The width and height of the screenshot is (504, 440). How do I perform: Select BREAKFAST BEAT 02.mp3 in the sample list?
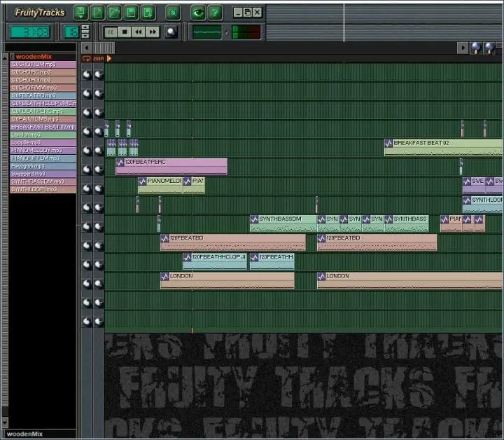click(x=43, y=127)
